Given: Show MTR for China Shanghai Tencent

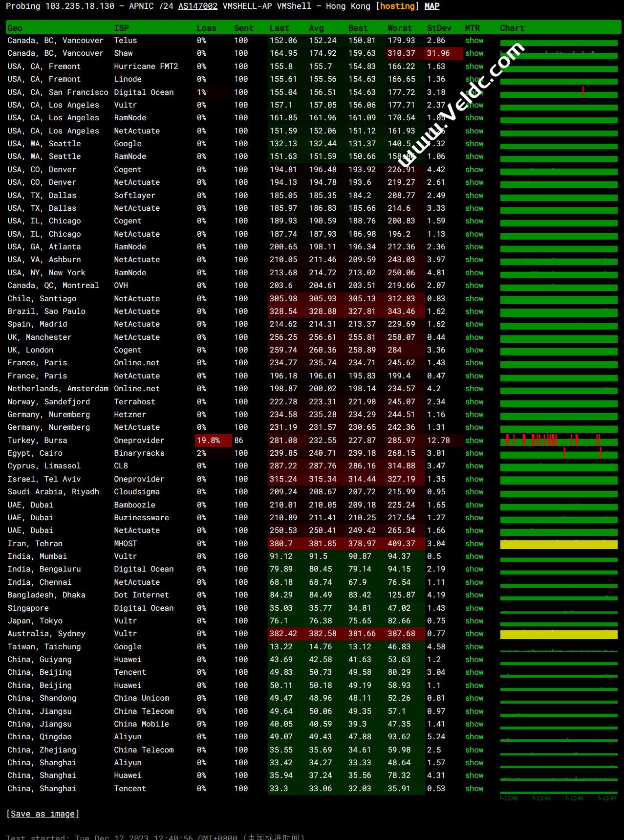Looking at the screenshot, I should [x=474, y=789].
